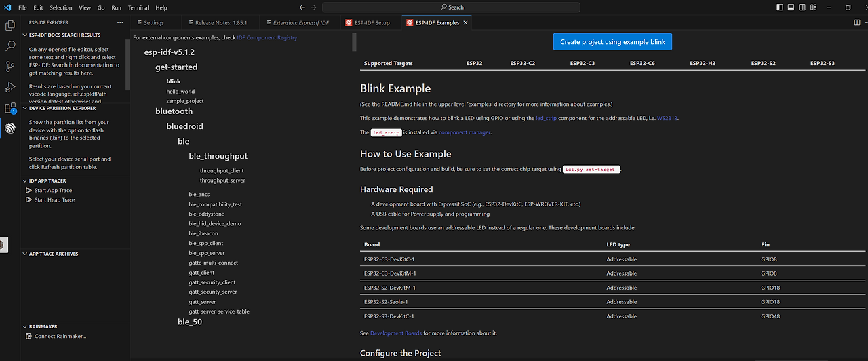Click the Start App Trace label

(x=53, y=191)
